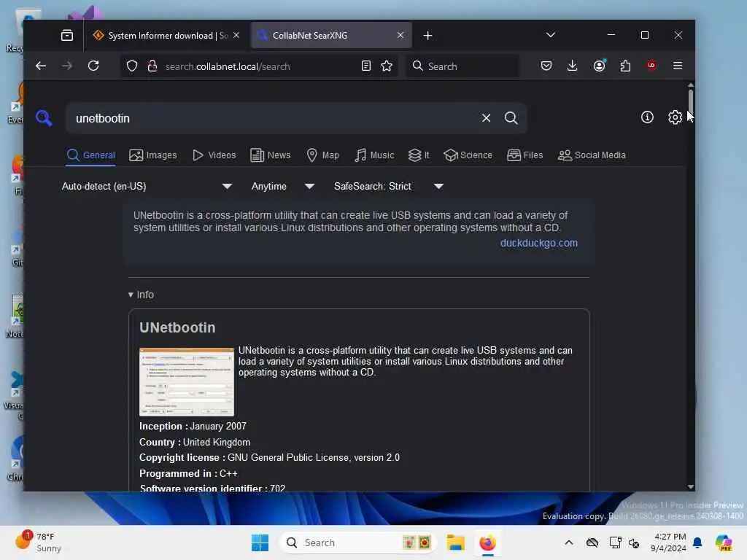Image resolution: width=747 pixels, height=560 pixels.
Task: Open the Windows Start menu
Action: [260, 542]
